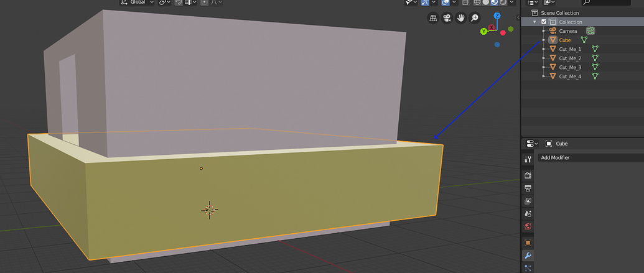Click the green camera data icon beside Camera
The height and width of the screenshot is (273, 644).
pyautogui.click(x=590, y=31)
